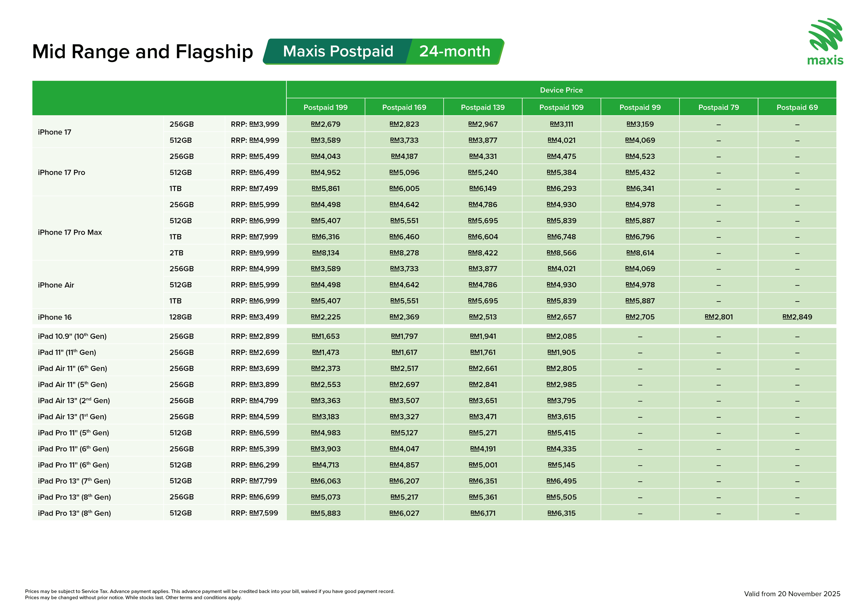The image size is (868, 614).
Task: Click the Postpaid 99 column header
Action: coord(640,107)
